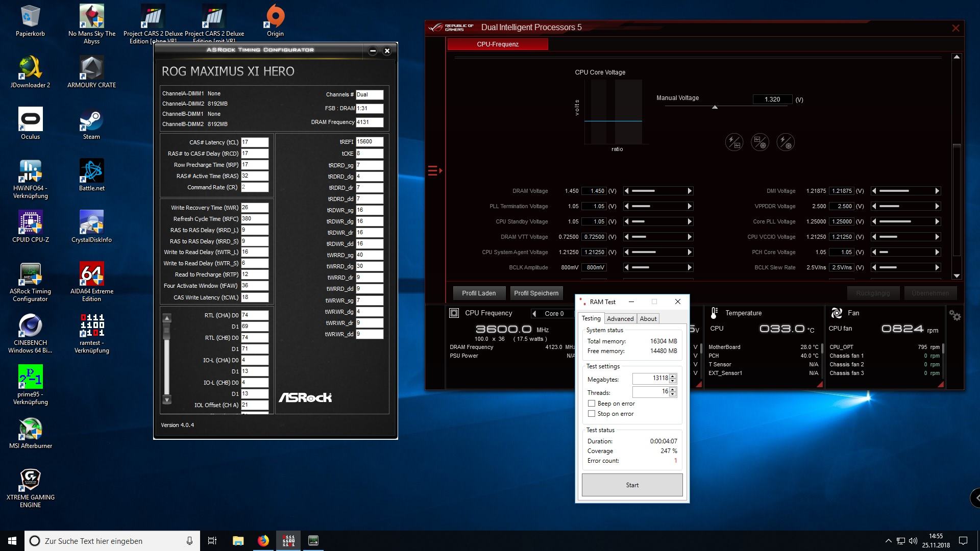Select the Testing tab in RAM Test
Viewport: 980px width, 551px height.
(x=592, y=318)
